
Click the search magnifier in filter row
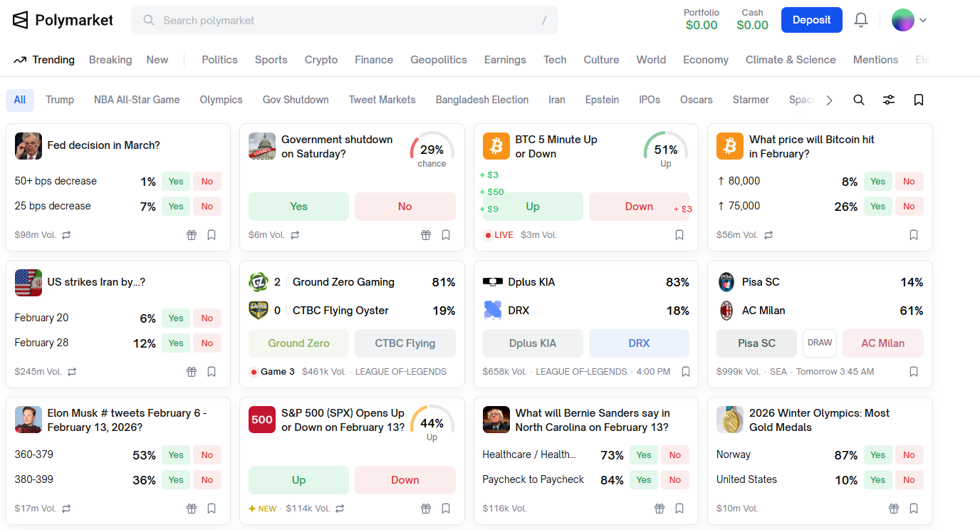[859, 100]
